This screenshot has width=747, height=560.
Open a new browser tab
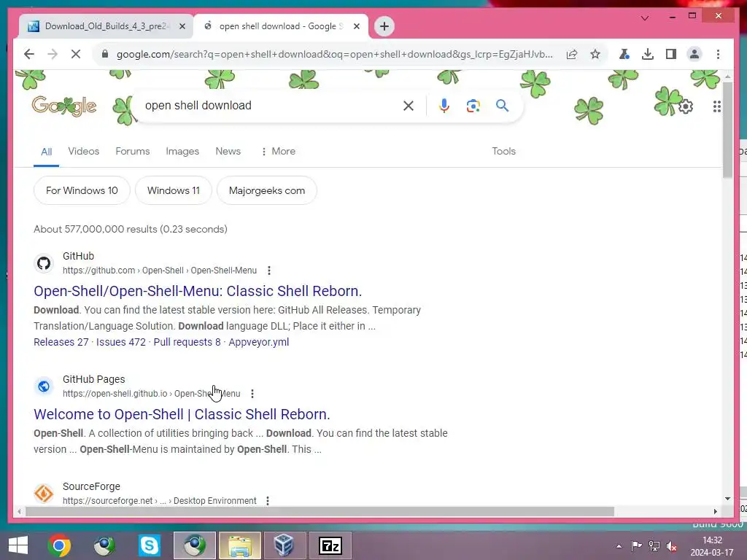tap(384, 26)
